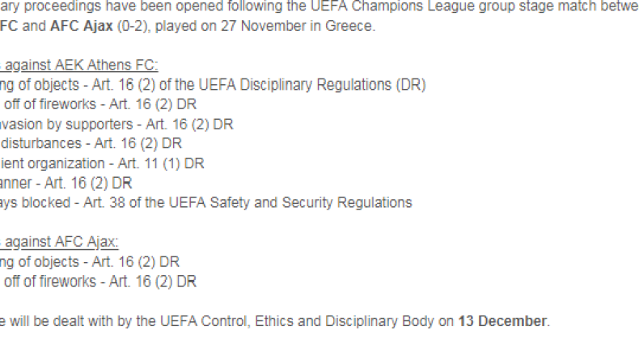Click the bold "13 December" date
The width and height of the screenshot is (639, 364).
[x=503, y=321]
